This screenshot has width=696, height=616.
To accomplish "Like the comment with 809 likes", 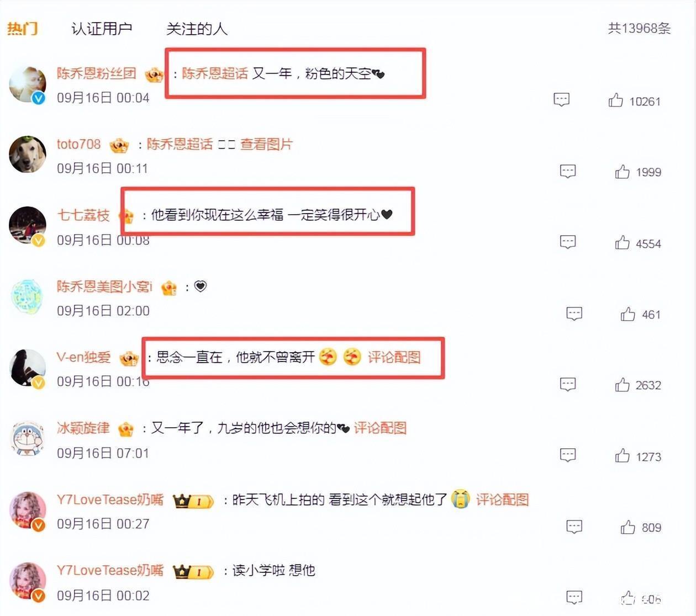I will 628,527.
